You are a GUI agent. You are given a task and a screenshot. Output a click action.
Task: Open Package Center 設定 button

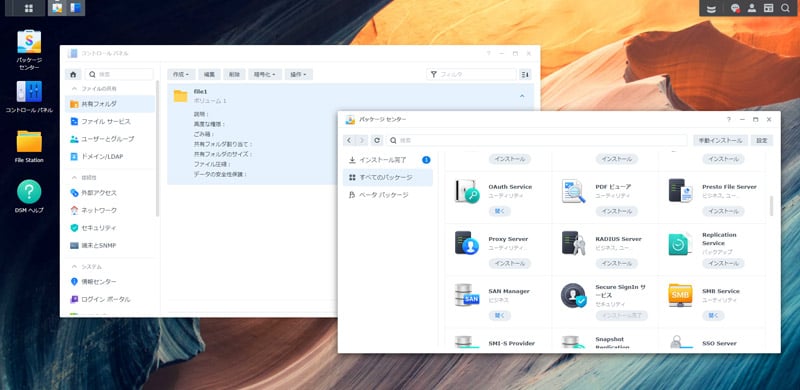[762, 140]
